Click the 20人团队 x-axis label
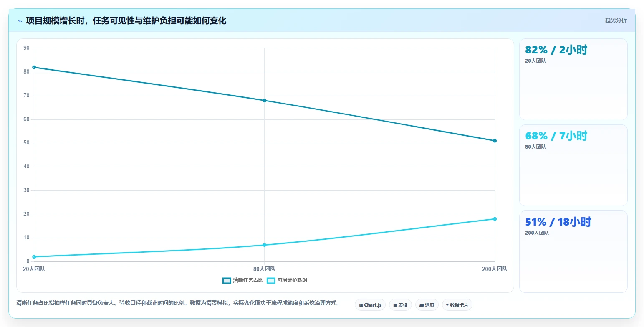 34,269
